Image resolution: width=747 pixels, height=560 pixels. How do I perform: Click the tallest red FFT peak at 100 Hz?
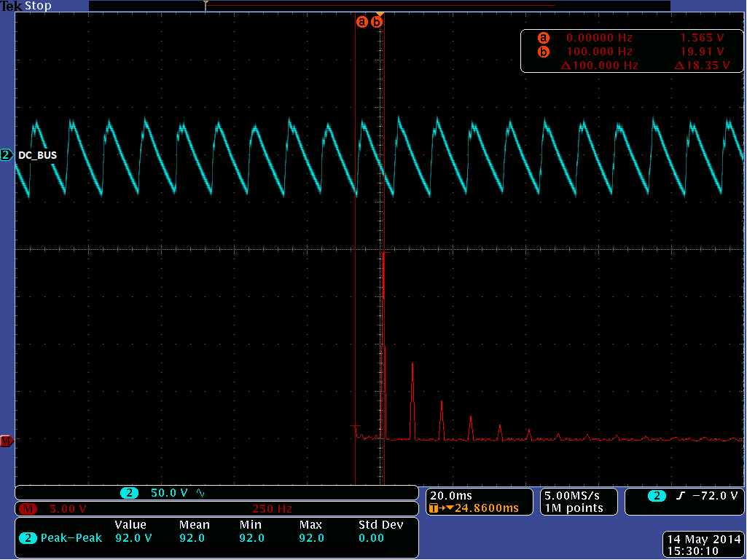tap(383, 345)
